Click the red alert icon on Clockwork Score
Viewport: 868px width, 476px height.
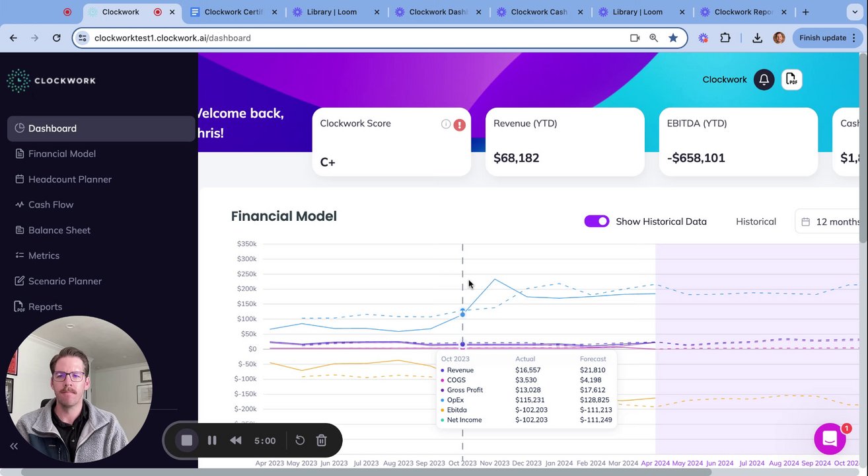[459, 124]
